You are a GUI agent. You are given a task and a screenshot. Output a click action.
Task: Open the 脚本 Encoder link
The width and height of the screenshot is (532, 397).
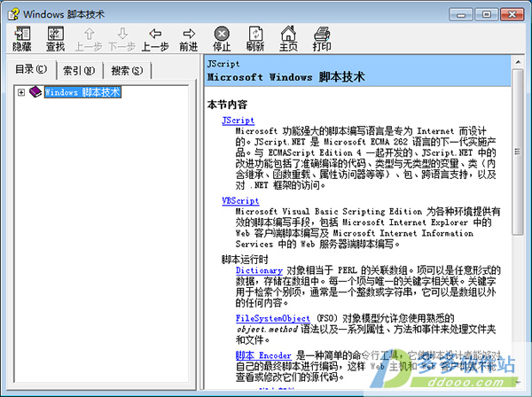tap(263, 355)
